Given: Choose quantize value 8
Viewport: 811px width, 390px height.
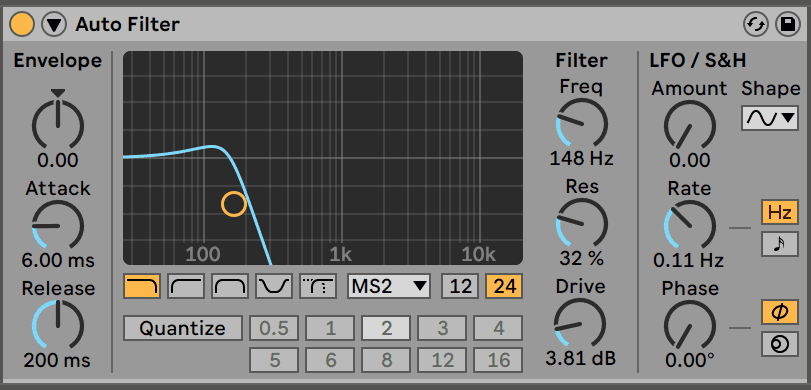Looking at the screenshot, I should tap(386, 360).
